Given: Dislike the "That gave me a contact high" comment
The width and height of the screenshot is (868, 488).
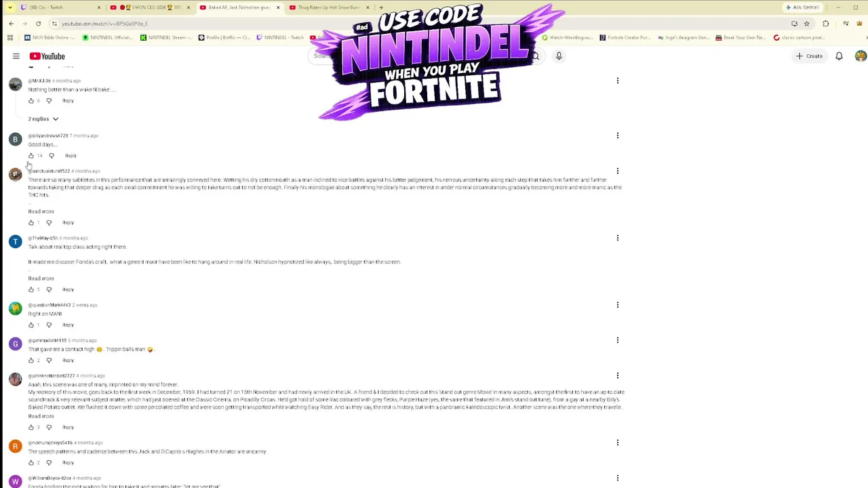Looking at the screenshot, I should pyautogui.click(x=49, y=360).
